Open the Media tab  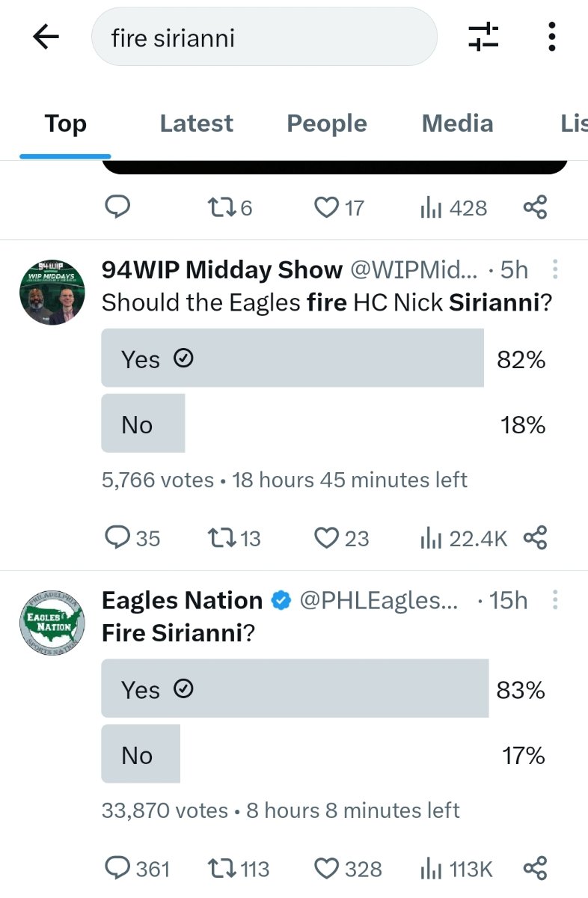(x=457, y=123)
